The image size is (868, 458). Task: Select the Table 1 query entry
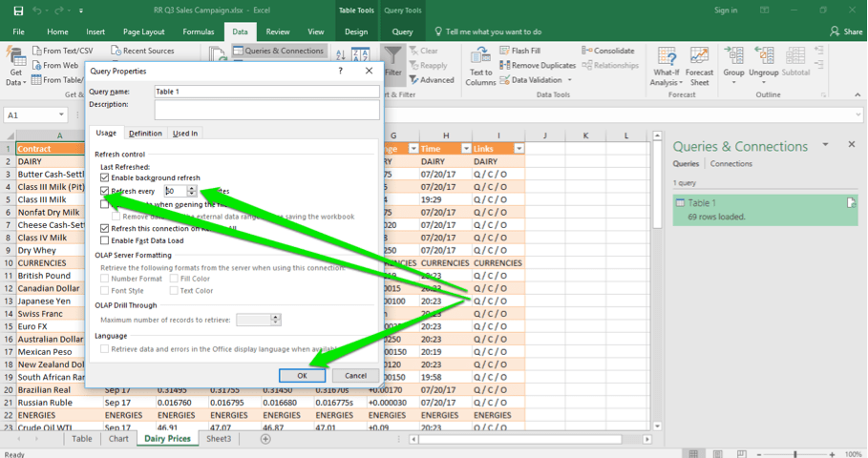click(x=765, y=210)
